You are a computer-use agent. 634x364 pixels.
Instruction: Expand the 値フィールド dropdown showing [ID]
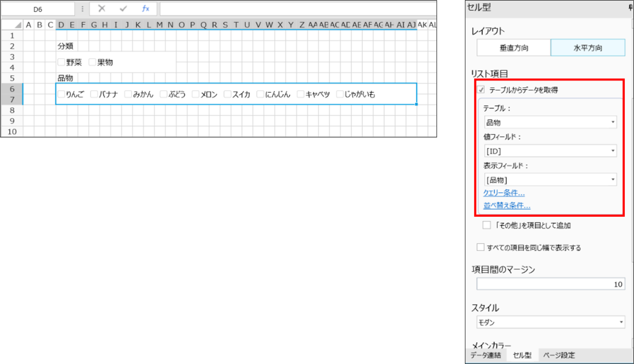coord(550,151)
